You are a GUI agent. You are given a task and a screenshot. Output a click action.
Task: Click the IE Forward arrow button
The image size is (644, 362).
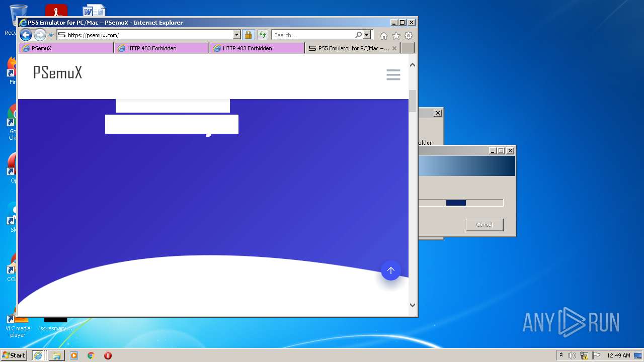click(x=40, y=35)
